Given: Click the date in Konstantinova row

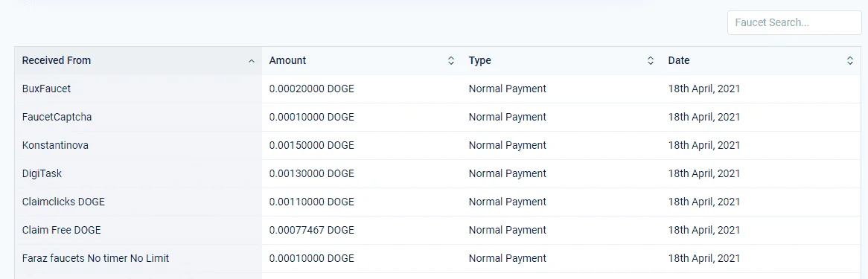Looking at the screenshot, I should click(x=704, y=145).
